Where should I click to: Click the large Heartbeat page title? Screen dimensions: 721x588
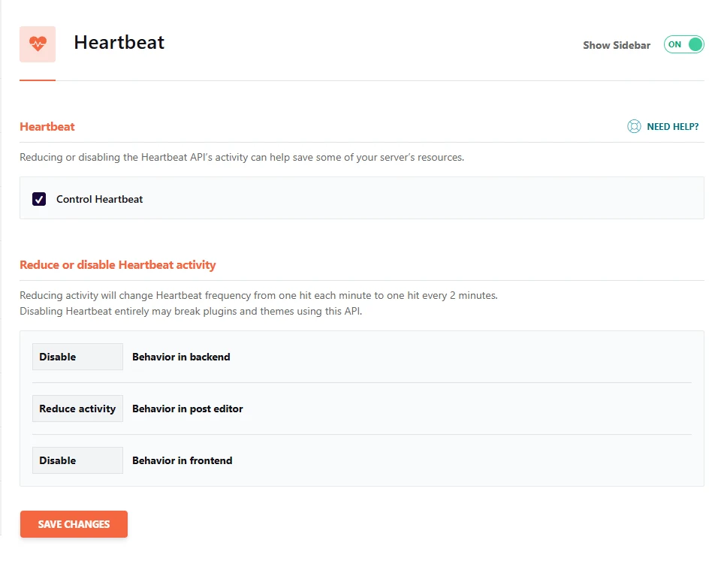(119, 42)
